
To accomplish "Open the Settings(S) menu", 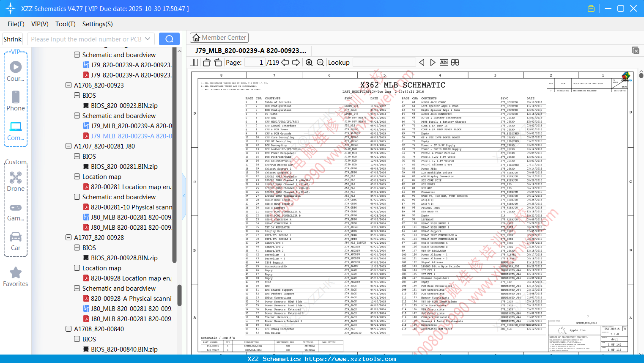I will (x=98, y=24).
